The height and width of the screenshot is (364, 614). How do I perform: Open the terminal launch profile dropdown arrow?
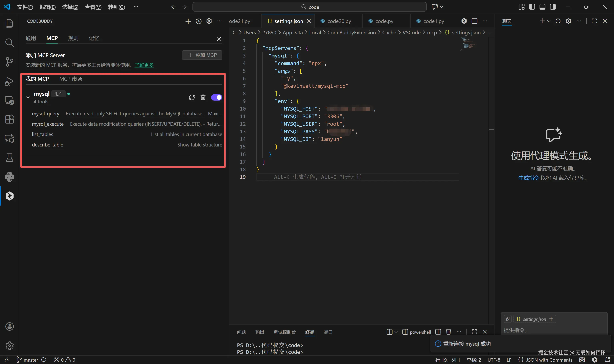[396, 332]
